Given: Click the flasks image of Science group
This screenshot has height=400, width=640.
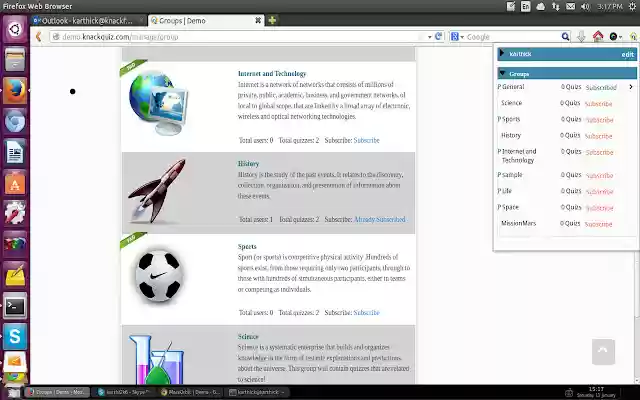Looking at the screenshot, I should pyautogui.click(x=157, y=359).
